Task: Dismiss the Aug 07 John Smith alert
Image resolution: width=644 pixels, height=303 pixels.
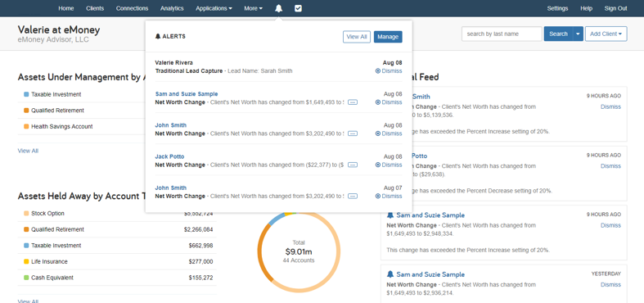Action: pyautogui.click(x=389, y=196)
